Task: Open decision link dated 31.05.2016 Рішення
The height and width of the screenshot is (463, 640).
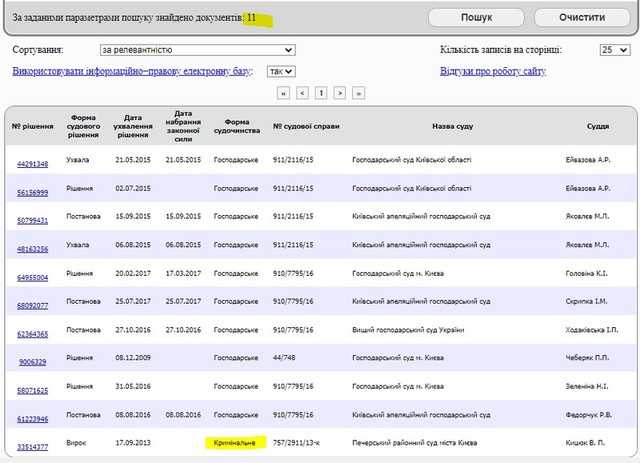Action: pos(32,390)
